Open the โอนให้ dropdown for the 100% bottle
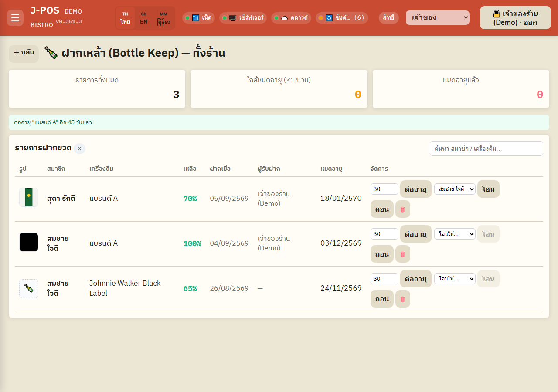This screenshot has height=392, width=558. click(455, 234)
